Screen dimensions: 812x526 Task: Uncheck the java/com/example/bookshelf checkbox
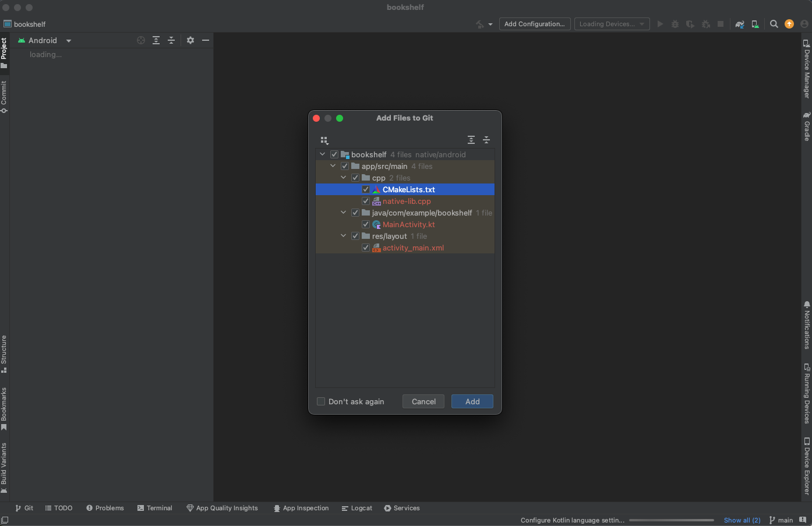click(x=355, y=213)
